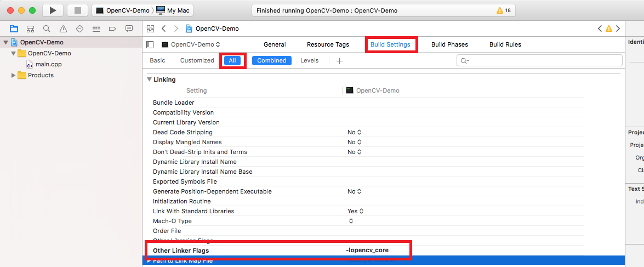This screenshot has width=644, height=267.
Task: Click OpenCV-Demo in the jump bar
Action: pyautogui.click(x=217, y=29)
